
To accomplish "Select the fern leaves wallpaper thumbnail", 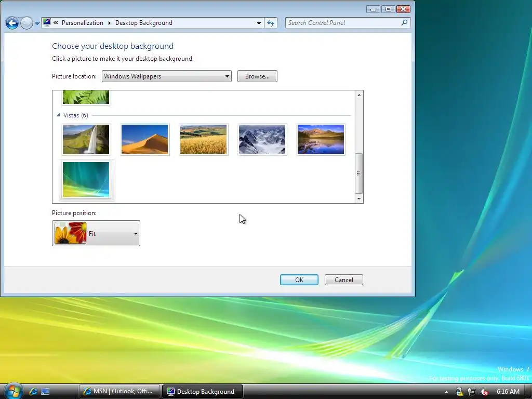I will 86,97.
